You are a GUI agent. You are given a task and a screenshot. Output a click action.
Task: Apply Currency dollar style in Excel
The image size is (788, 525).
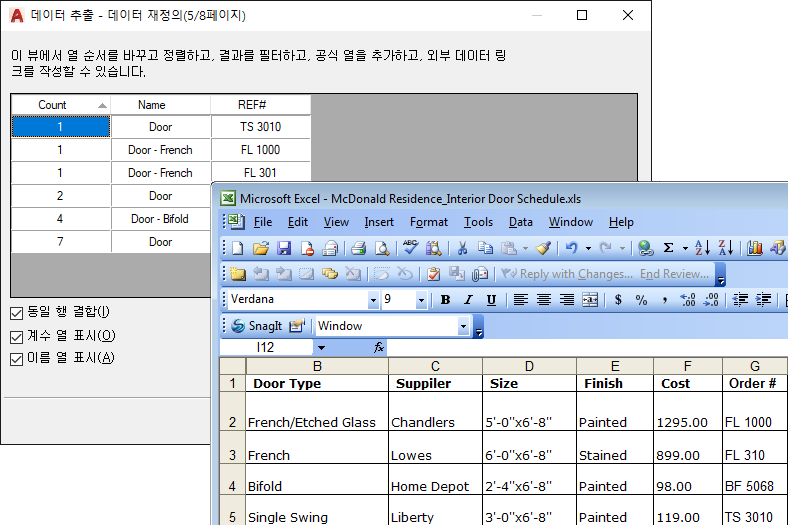tap(618, 300)
